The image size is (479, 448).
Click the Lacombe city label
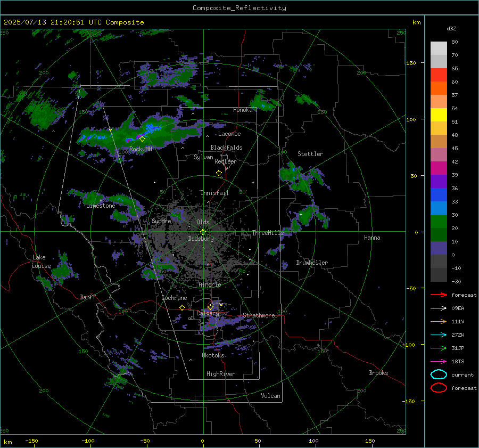click(x=229, y=134)
